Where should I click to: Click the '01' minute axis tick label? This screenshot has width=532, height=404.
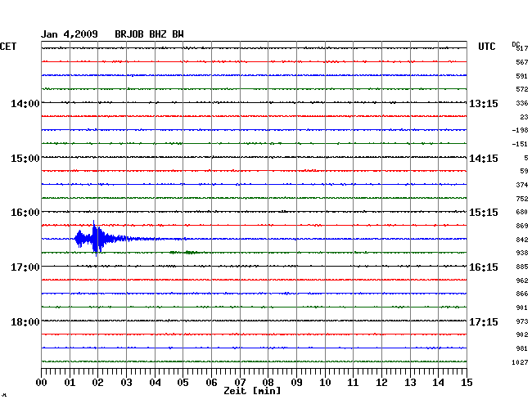coord(70,383)
